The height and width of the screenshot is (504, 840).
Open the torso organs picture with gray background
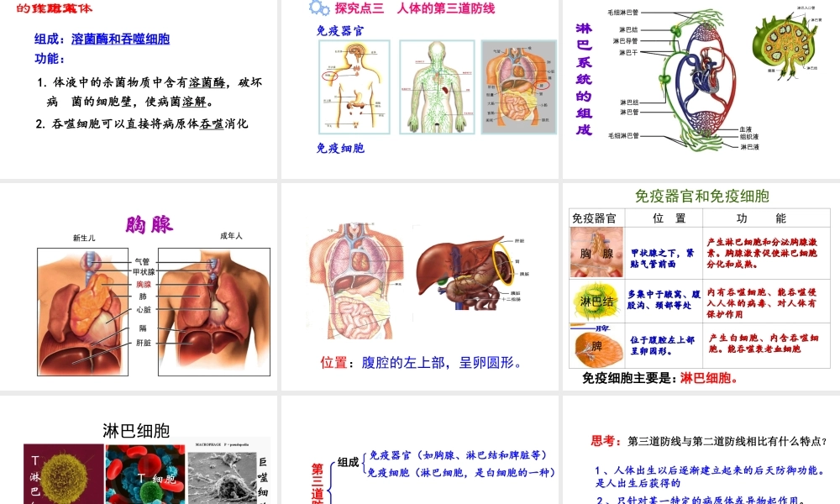[x=519, y=87]
